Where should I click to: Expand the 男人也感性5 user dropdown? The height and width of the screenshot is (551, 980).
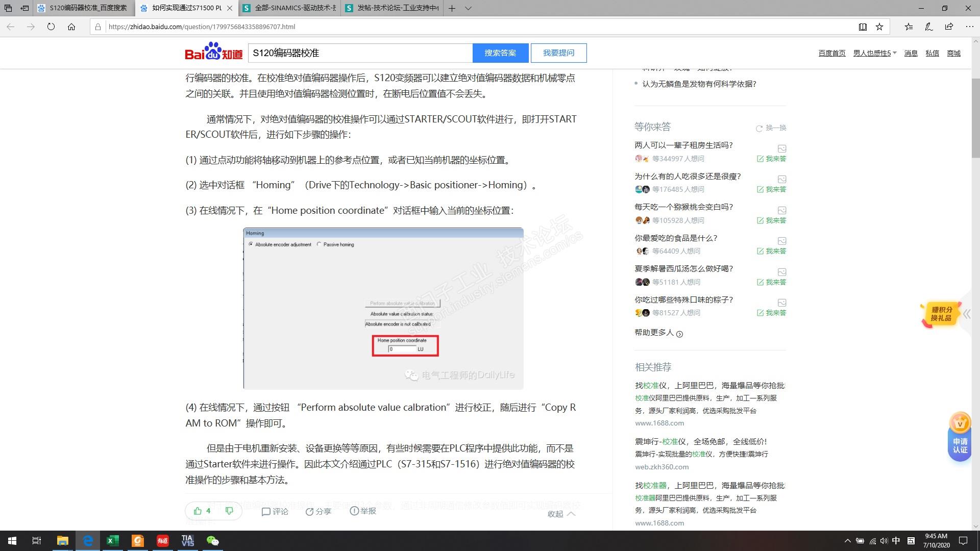coord(894,53)
